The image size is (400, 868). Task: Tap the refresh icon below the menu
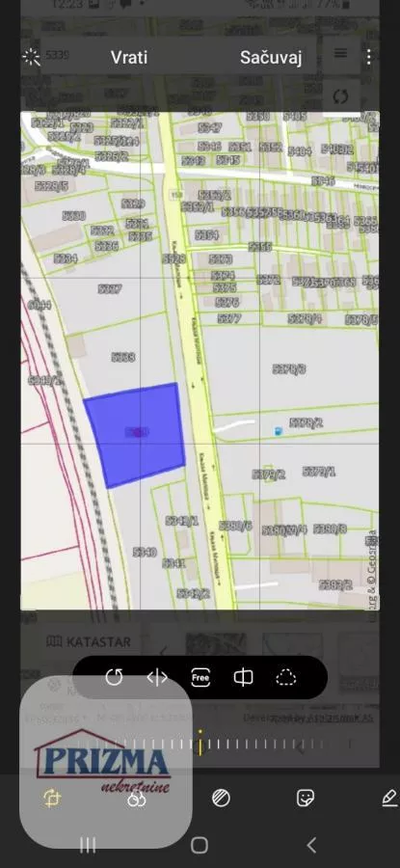click(x=341, y=96)
